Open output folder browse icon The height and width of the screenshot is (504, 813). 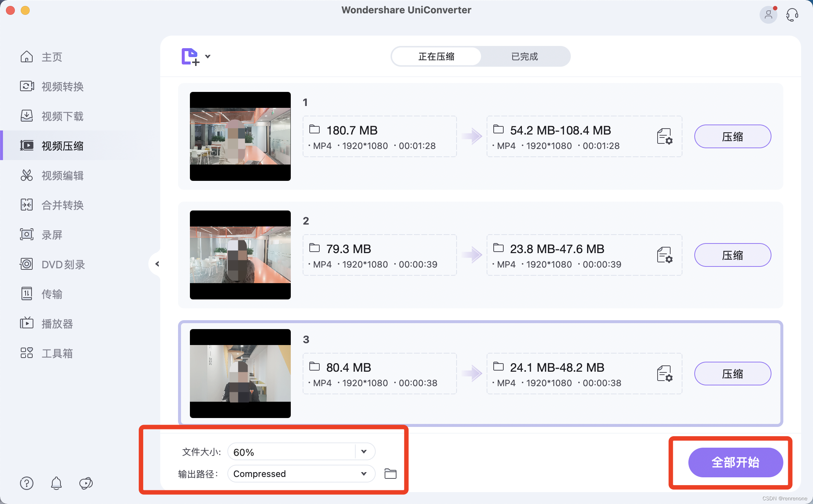click(390, 474)
